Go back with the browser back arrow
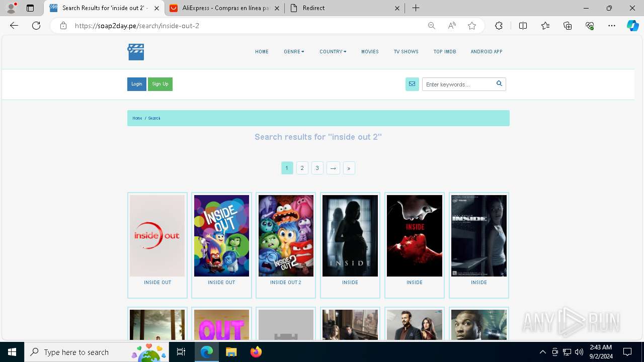The image size is (644, 362). coord(14,26)
